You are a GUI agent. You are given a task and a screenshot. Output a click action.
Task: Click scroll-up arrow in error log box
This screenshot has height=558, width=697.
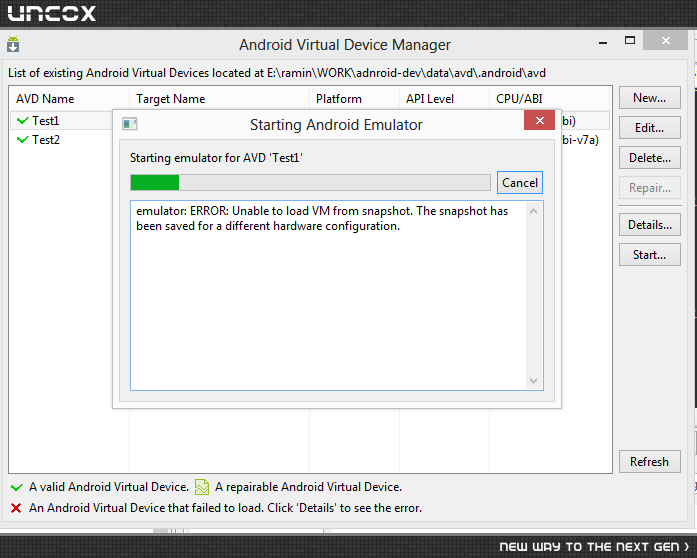pos(533,211)
